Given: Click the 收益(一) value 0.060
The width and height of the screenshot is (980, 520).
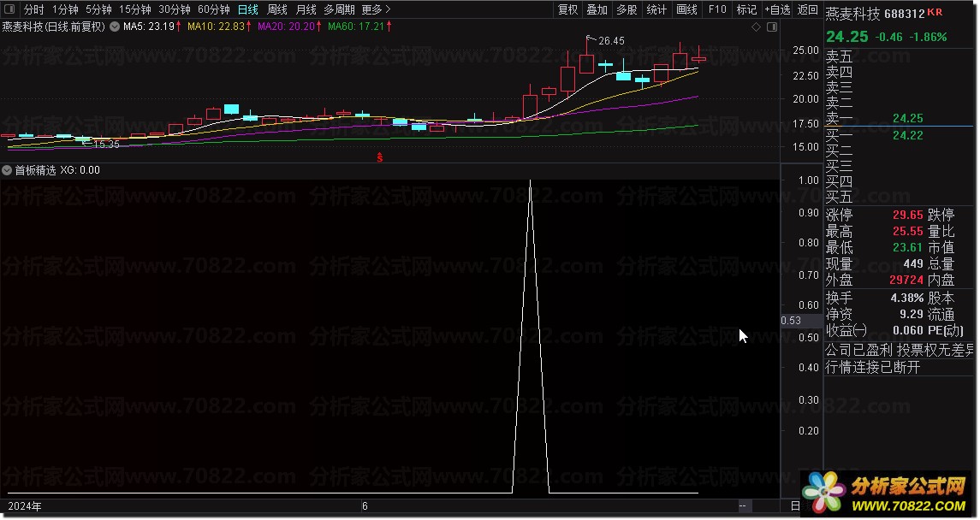Looking at the screenshot, I should 907,330.
